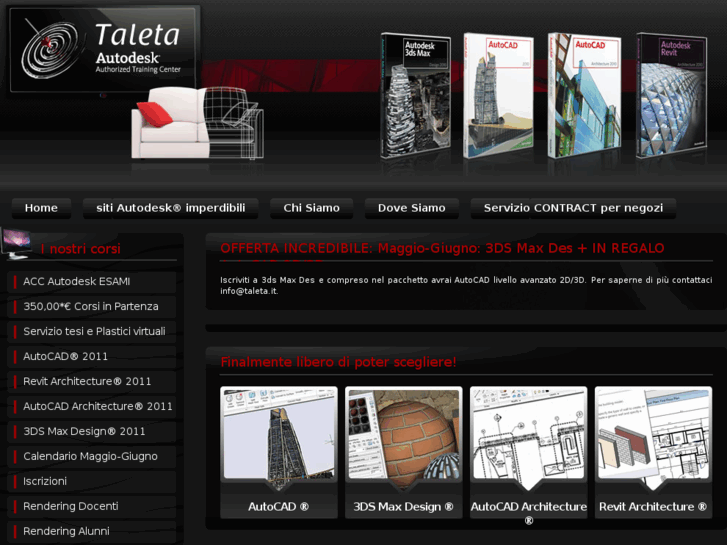Click the AutoCAD Architecture product box
The image size is (727, 545).
(x=584, y=96)
